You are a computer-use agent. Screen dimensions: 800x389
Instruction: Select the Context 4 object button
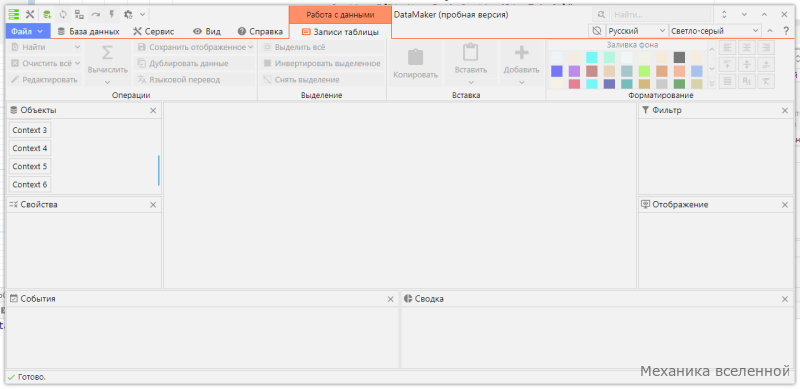pos(30,148)
